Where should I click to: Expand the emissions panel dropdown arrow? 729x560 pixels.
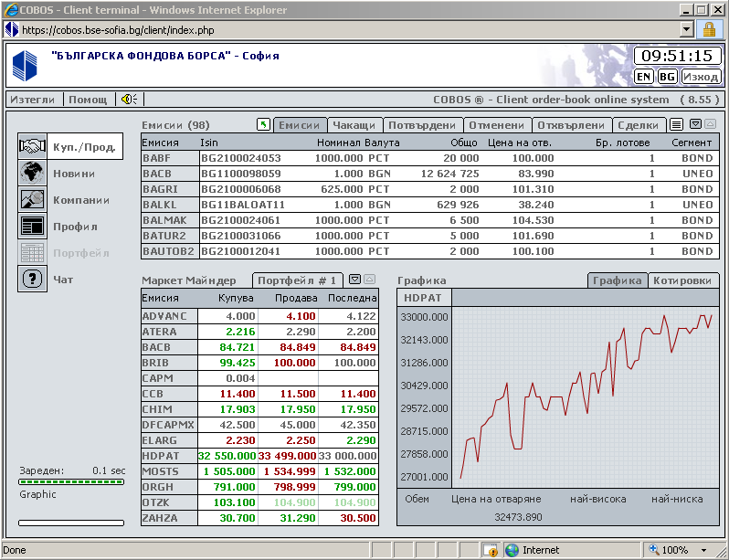[x=694, y=125]
